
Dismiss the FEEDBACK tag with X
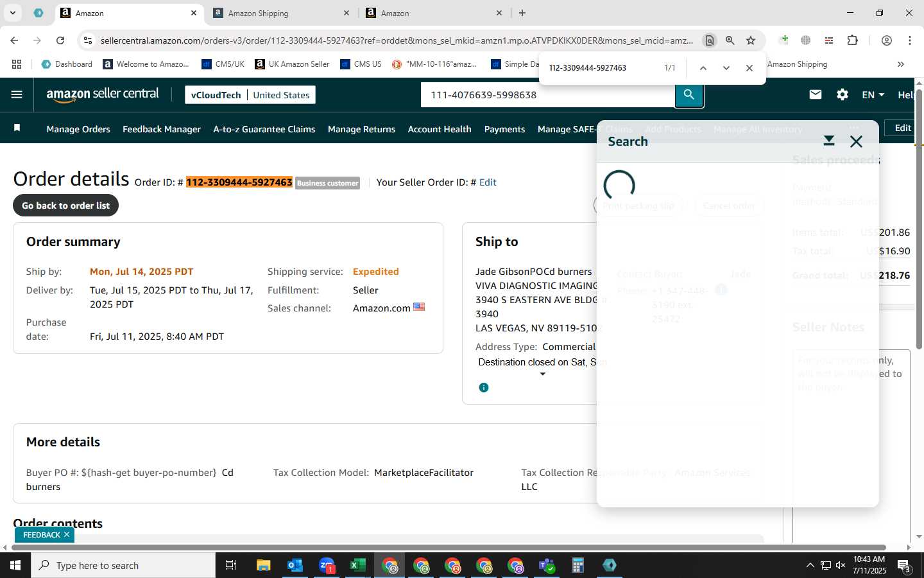click(67, 534)
